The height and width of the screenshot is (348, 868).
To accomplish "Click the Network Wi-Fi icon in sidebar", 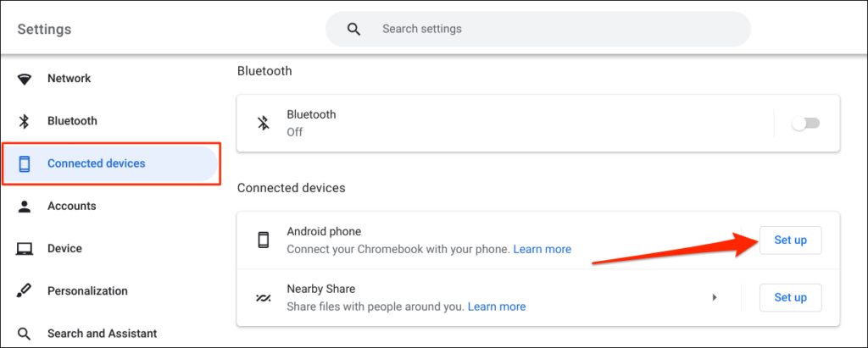I will 25,79.
